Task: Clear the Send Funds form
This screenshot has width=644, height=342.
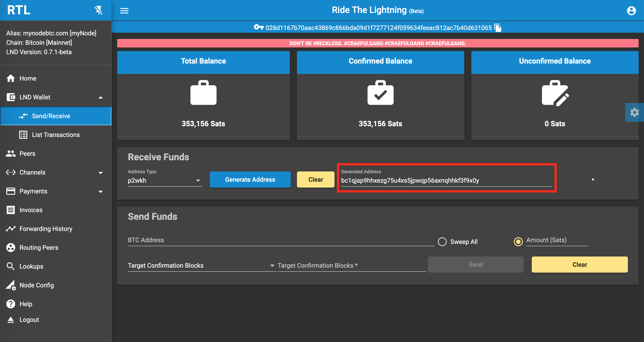Action: [x=580, y=264]
